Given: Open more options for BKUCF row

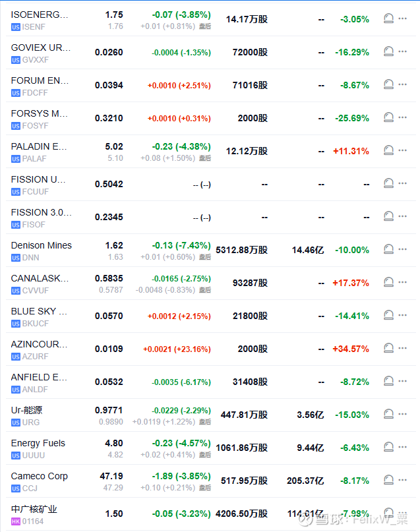Looking at the screenshot, I should pos(403,315).
